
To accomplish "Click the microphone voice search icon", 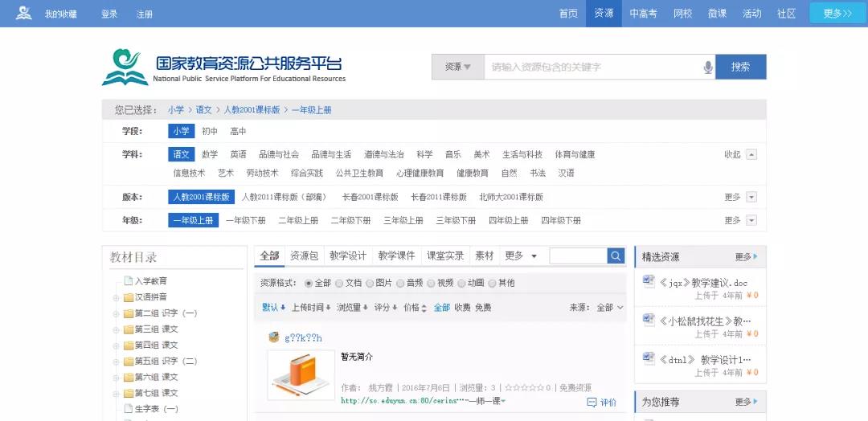I will tap(708, 67).
